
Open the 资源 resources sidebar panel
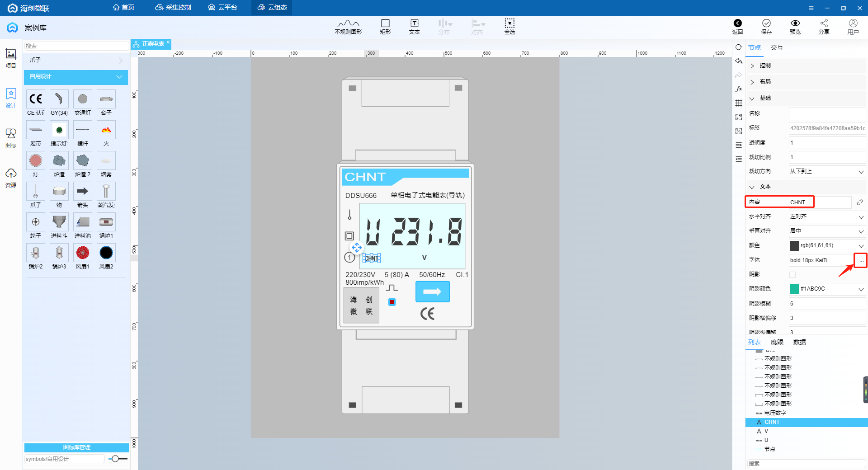click(11, 178)
